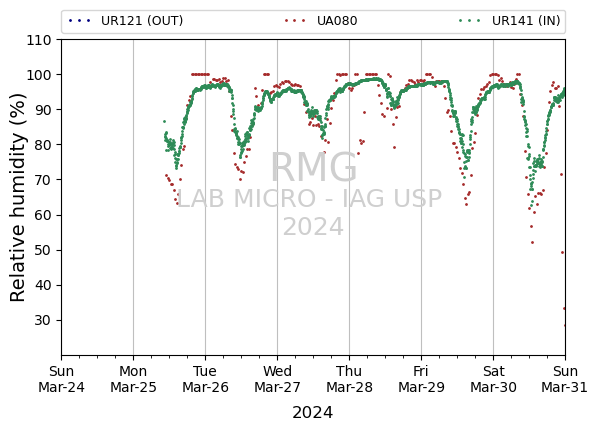The height and width of the screenshot is (431, 599).
Task: Click the Sat Mar-30 x-axis label
Action: pyautogui.click(x=493, y=379)
